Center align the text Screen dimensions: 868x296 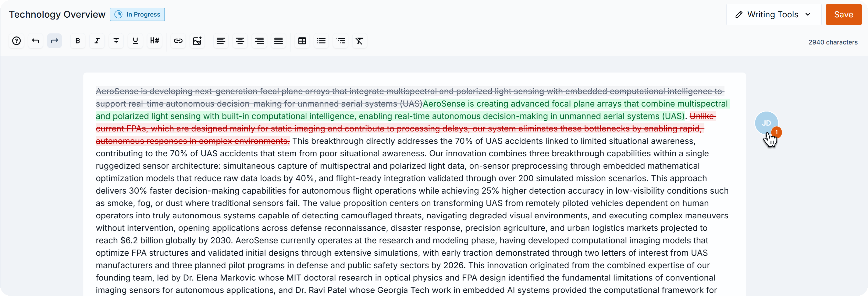click(x=240, y=41)
